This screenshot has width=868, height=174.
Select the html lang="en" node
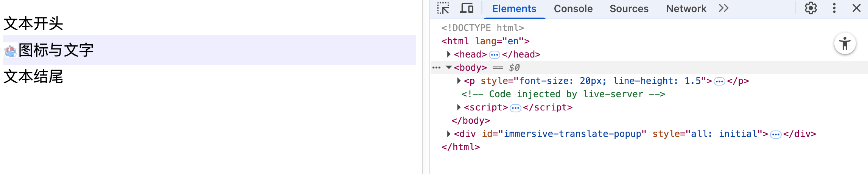(x=485, y=41)
